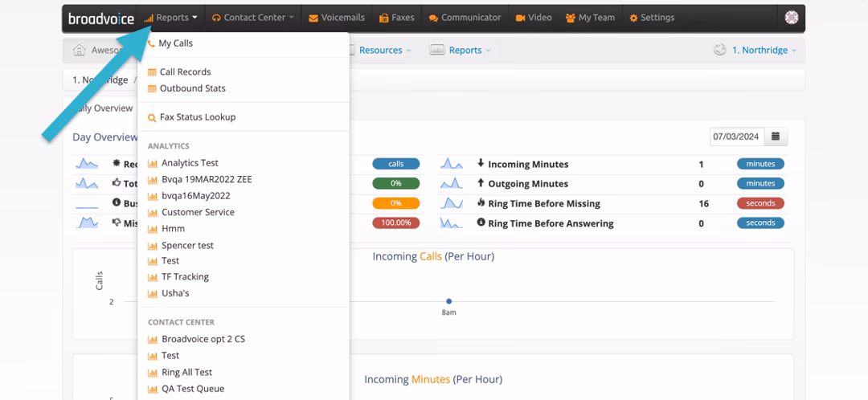Viewport: 868px width, 400px height.
Task: Select My Calls from the menu
Action: (175, 43)
